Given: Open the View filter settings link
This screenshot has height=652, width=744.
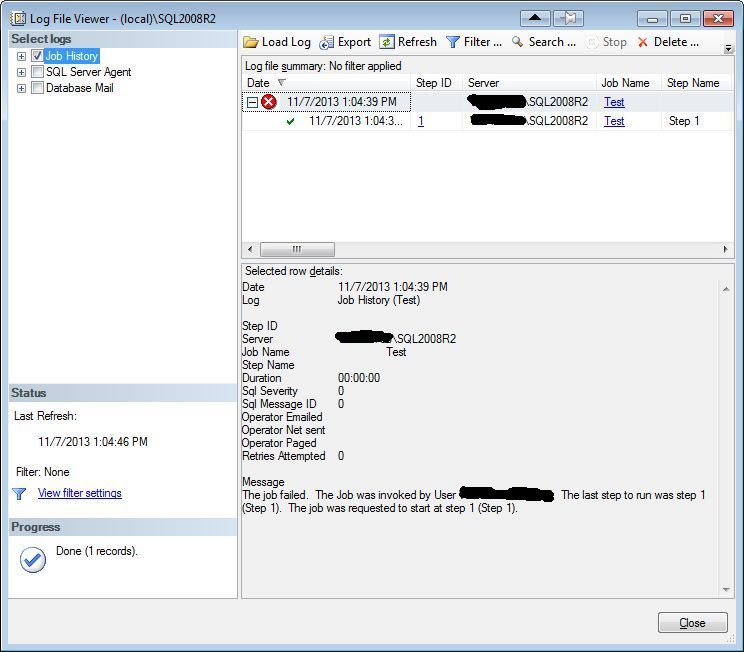Looking at the screenshot, I should pyautogui.click(x=80, y=493).
